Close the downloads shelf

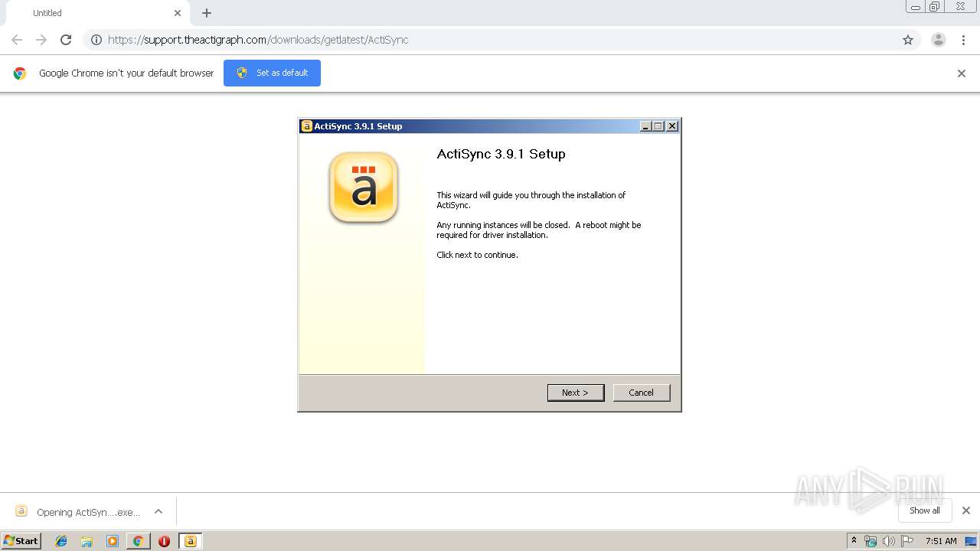pyautogui.click(x=966, y=510)
